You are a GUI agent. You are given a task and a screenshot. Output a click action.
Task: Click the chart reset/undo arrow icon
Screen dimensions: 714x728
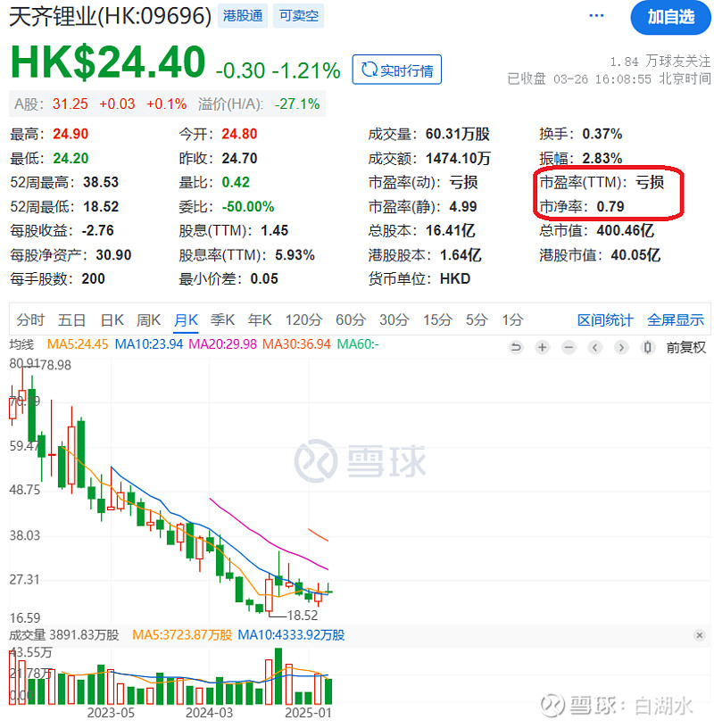[516, 347]
